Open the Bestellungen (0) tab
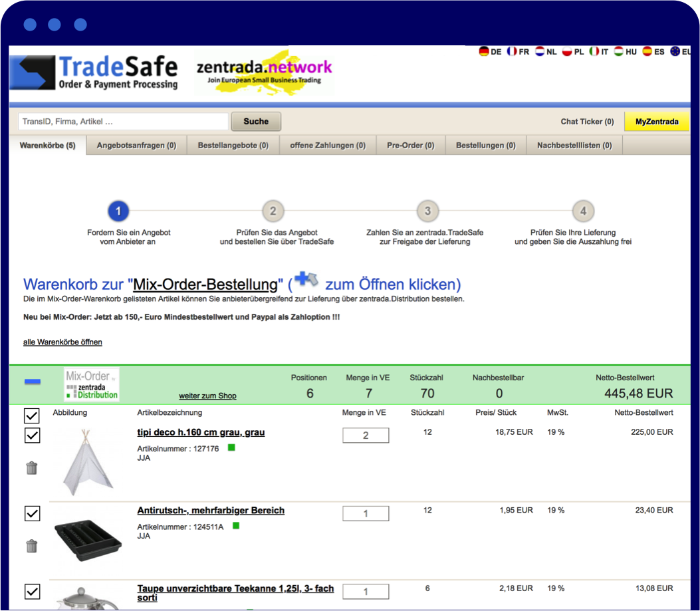Image resolution: width=700 pixels, height=611 pixels. pos(486,145)
